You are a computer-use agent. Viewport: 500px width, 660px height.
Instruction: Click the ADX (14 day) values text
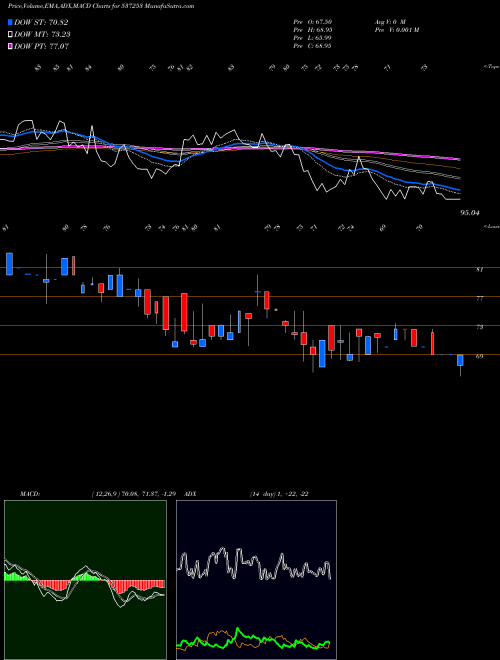pyautogui.click(x=279, y=494)
